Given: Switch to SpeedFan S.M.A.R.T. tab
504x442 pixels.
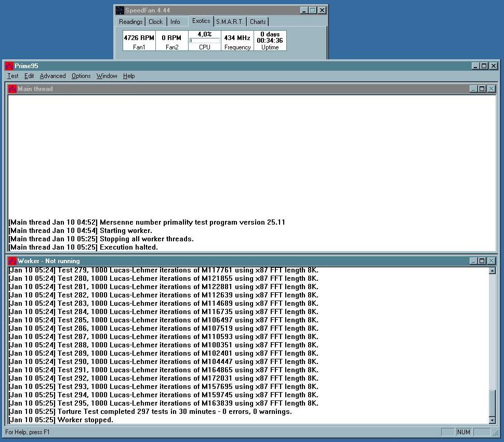Looking at the screenshot, I should click(x=230, y=21).
